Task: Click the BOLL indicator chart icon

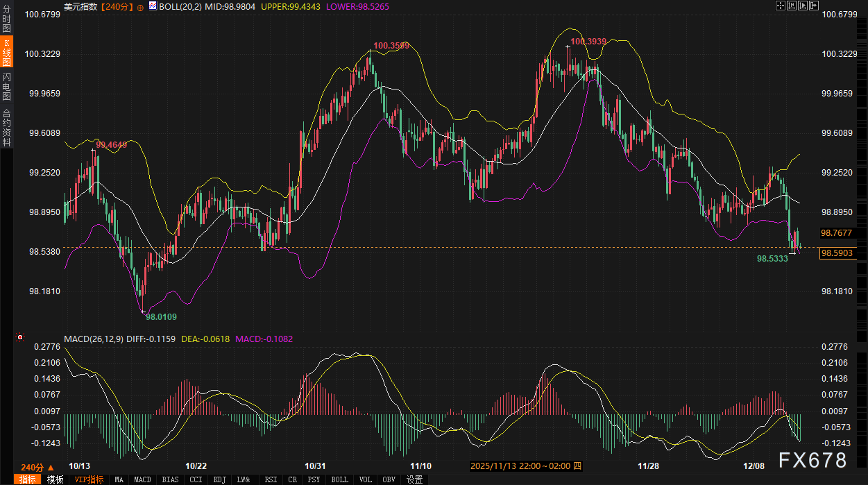Action: click(153, 6)
